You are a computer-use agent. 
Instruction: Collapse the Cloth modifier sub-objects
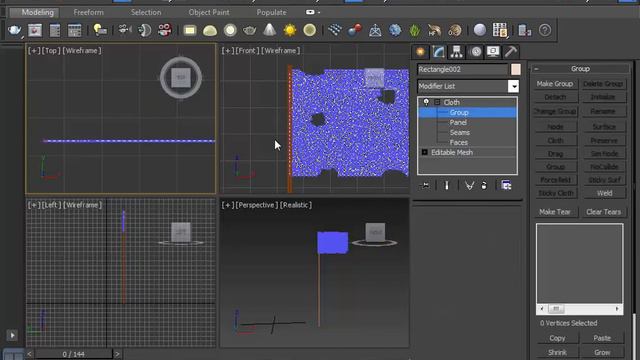[x=437, y=102]
